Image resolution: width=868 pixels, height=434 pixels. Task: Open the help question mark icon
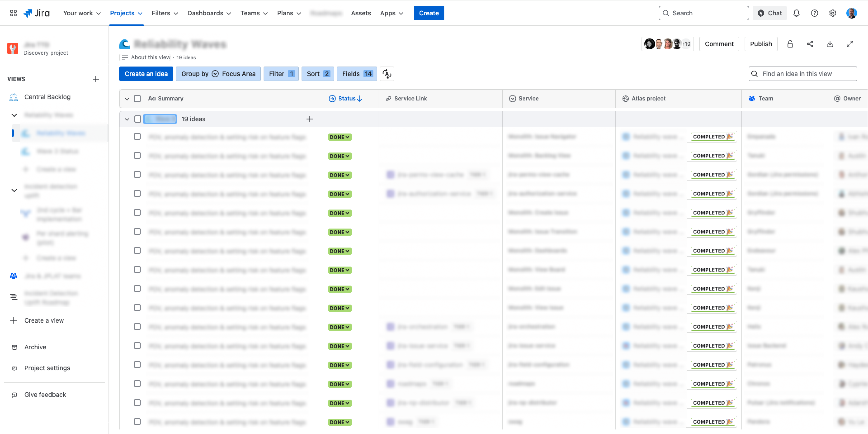point(814,13)
